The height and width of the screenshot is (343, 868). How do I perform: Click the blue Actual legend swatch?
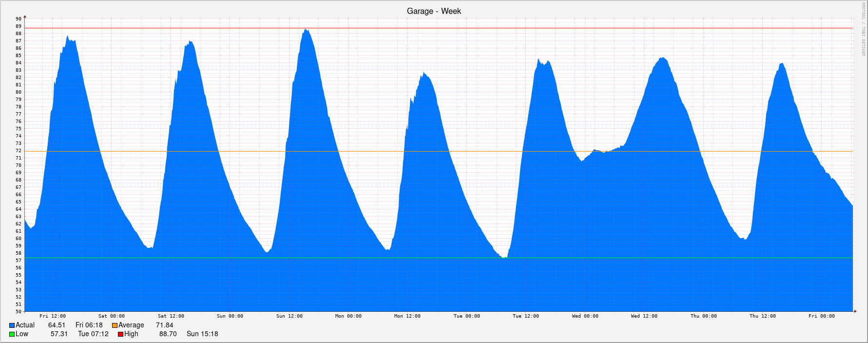tap(12, 325)
